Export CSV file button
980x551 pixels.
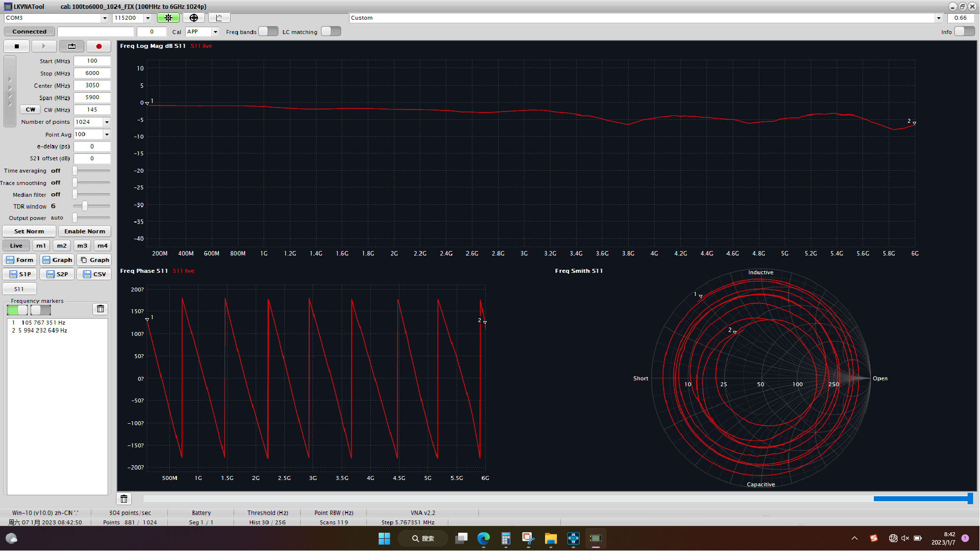tap(94, 274)
